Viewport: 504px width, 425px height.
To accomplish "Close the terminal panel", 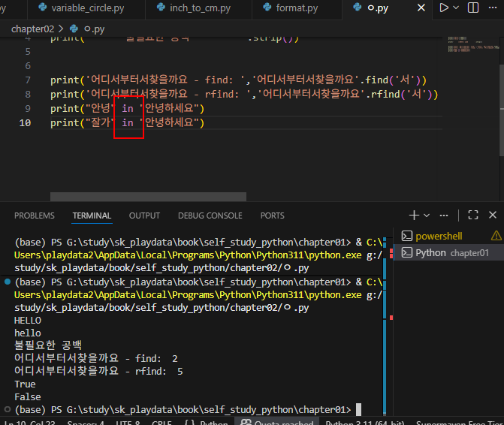I will [x=493, y=215].
